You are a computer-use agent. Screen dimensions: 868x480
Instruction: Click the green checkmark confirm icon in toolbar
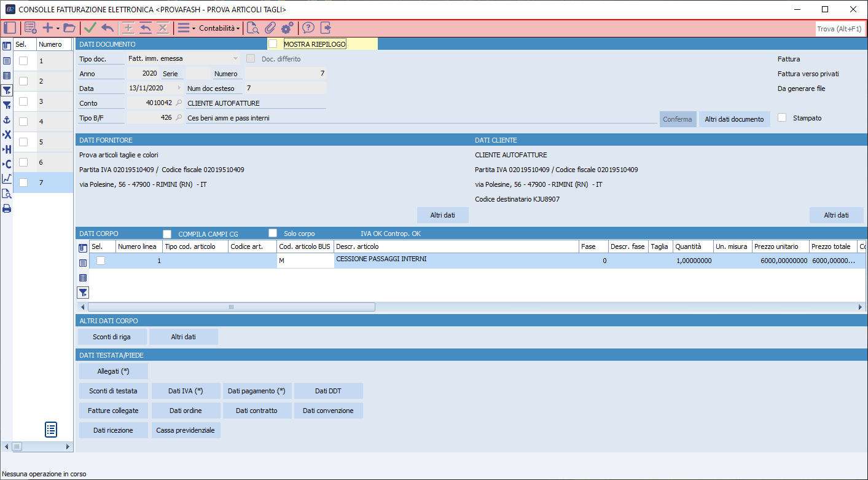(x=90, y=28)
